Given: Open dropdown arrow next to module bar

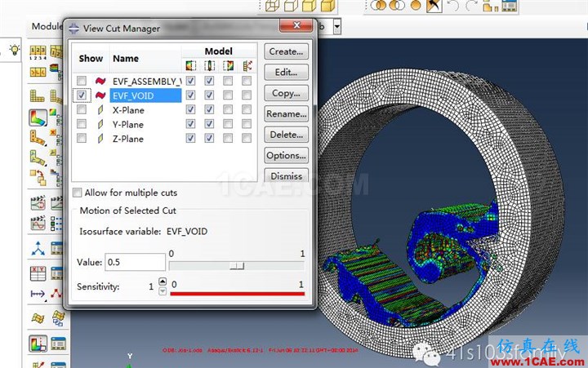Looking at the screenshot, I should point(336,27).
